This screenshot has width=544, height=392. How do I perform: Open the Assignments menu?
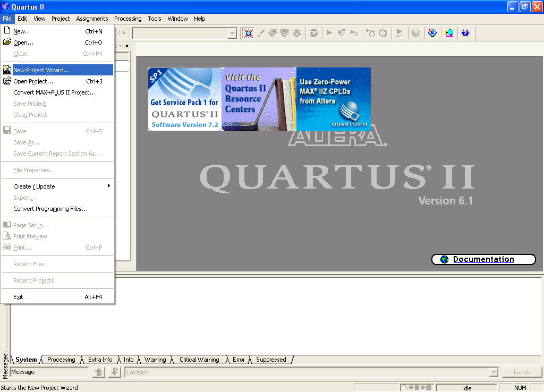[92, 19]
